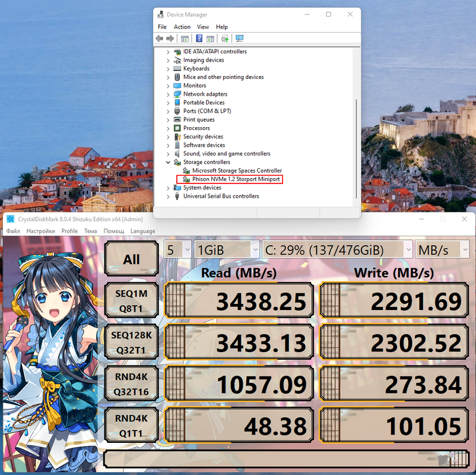476x475 pixels.
Task: Open the Language menu in CrystalDiskMark
Action: pos(142,231)
